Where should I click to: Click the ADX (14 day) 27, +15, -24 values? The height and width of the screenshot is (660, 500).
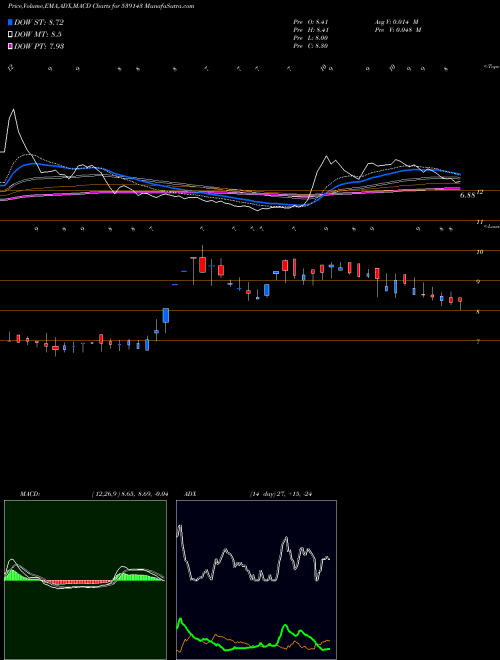click(282, 494)
